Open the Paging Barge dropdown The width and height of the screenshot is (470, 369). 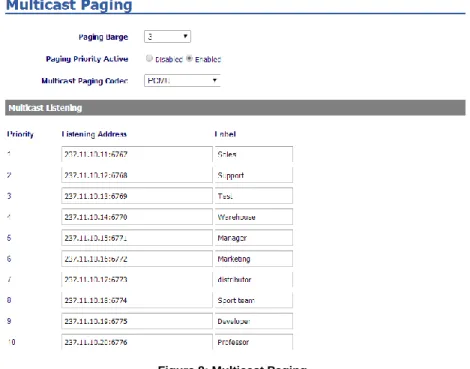(x=167, y=36)
